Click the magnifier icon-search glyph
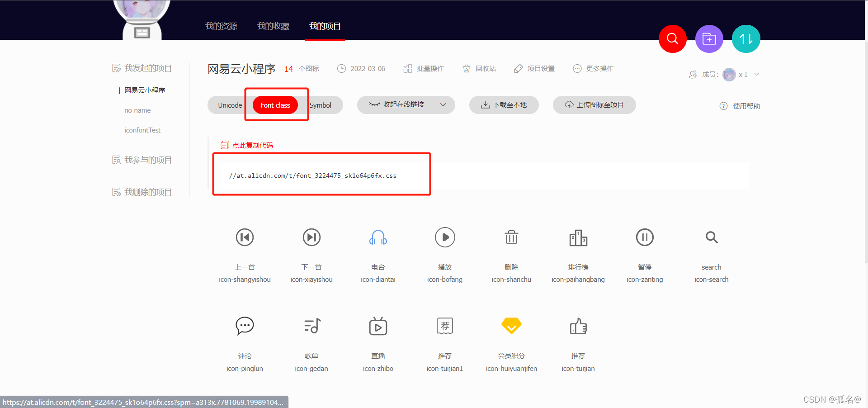 [x=712, y=237]
